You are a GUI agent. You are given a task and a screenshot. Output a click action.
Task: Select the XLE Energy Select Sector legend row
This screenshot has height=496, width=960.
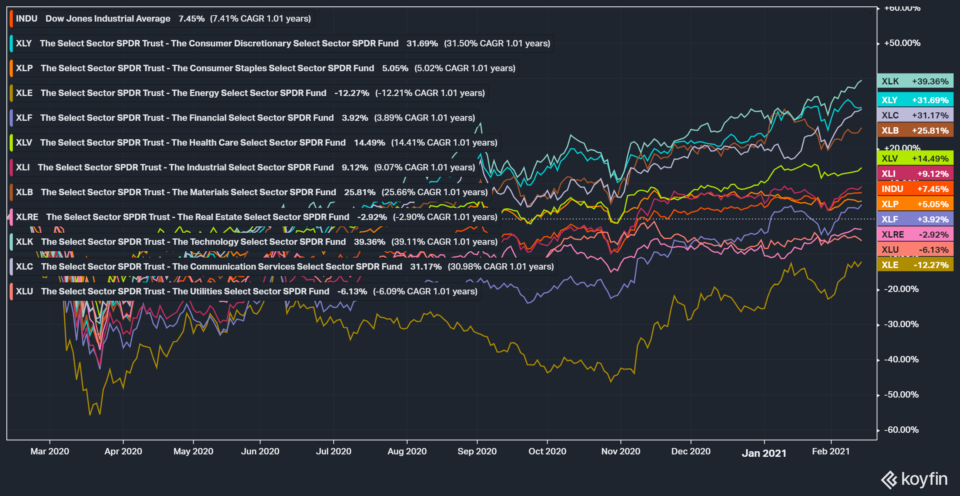[x=249, y=93]
